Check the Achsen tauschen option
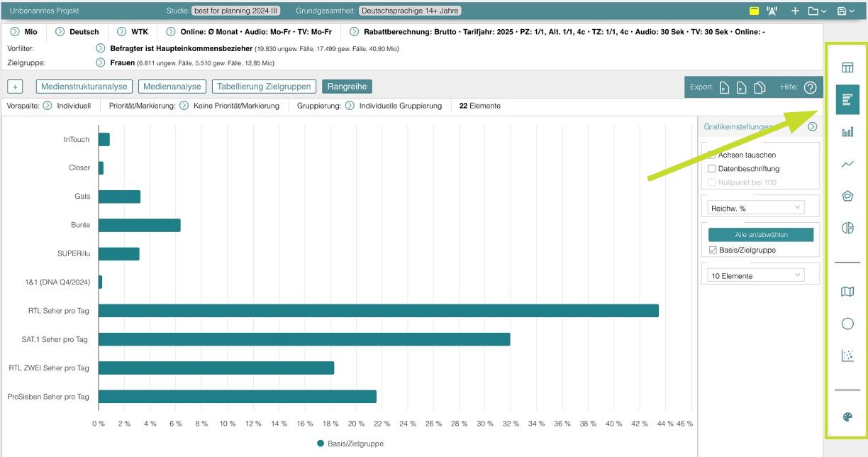Image resolution: width=868 pixels, height=457 pixels. click(x=712, y=155)
